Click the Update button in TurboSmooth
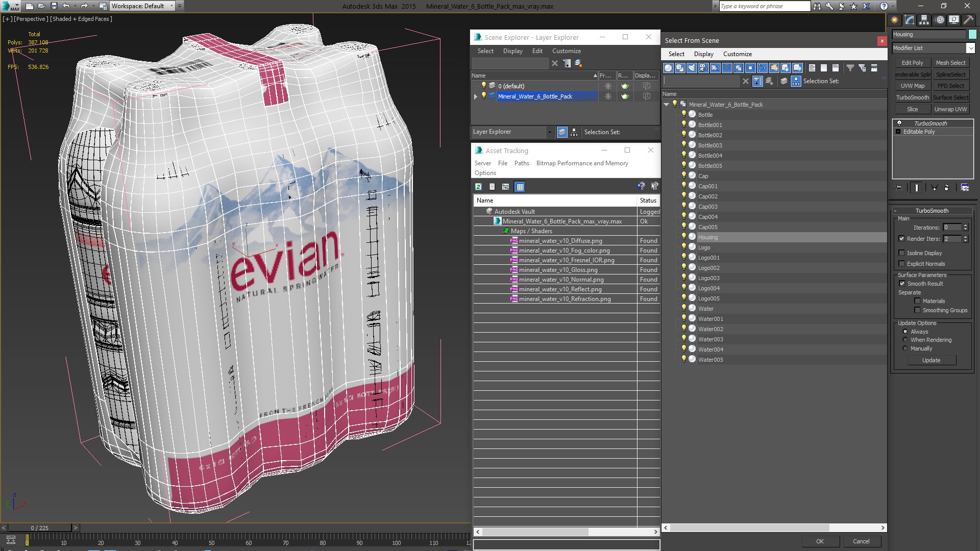980x551 pixels. [x=931, y=360]
